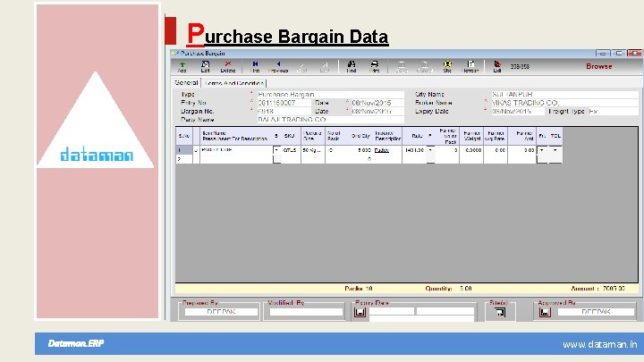Click the Remark toolbar icon
Image resolution: width=644 pixels, height=362 pixels.
(470, 66)
